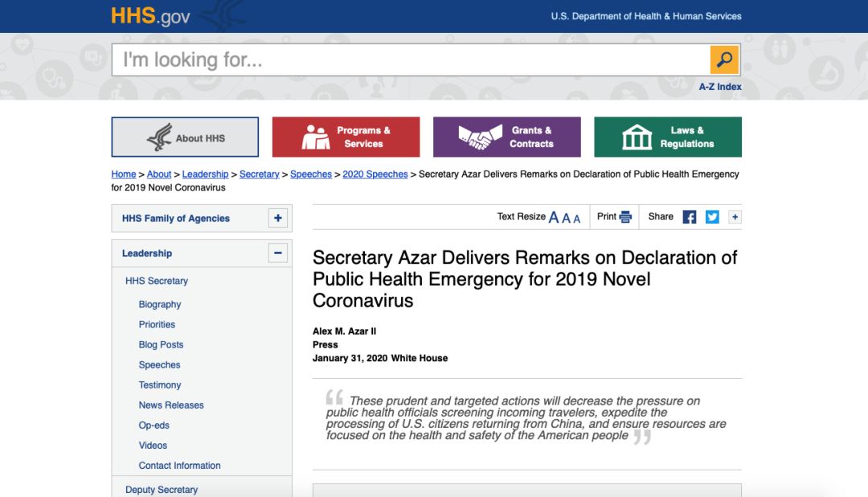Click the orange magnifier search button
868x497 pixels.
coord(724,60)
